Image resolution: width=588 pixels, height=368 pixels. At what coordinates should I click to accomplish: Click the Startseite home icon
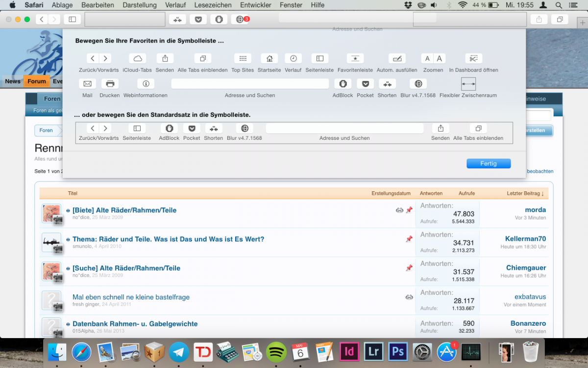point(269,58)
